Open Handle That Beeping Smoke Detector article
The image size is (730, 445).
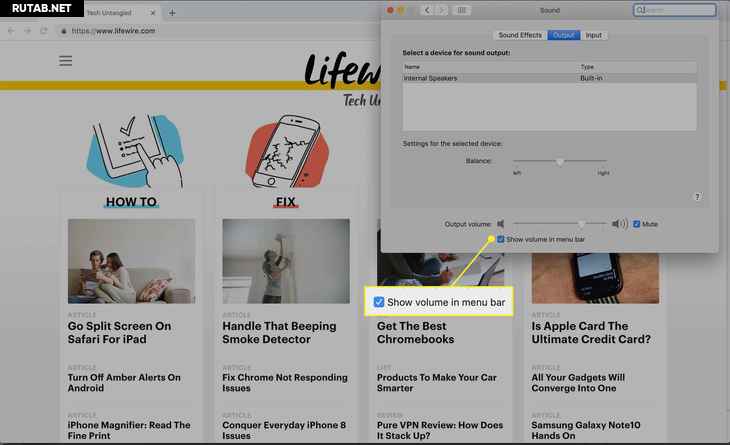[279, 332]
